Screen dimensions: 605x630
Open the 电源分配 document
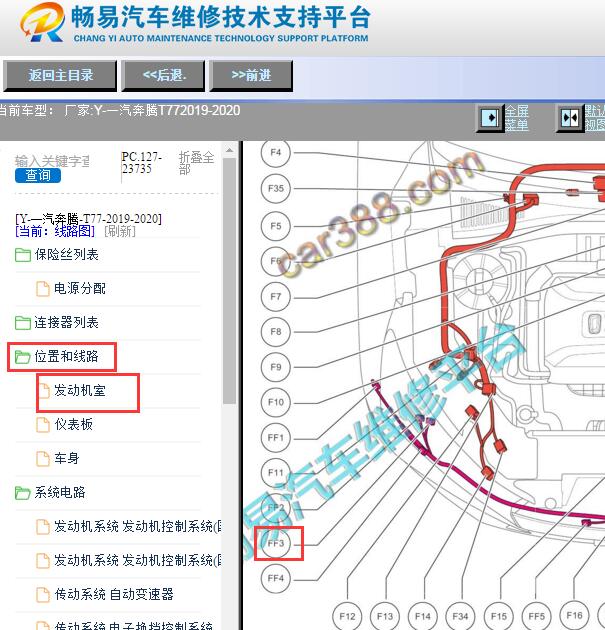80,288
